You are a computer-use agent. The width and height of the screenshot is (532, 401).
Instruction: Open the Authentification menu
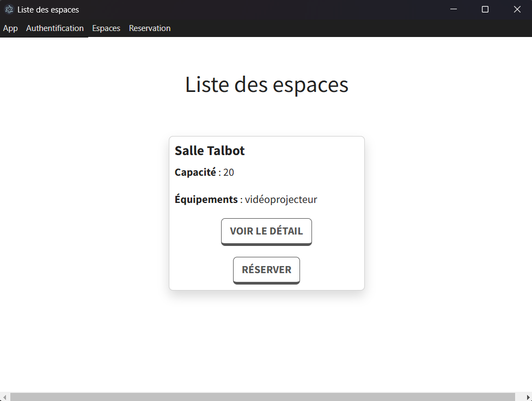tap(55, 28)
